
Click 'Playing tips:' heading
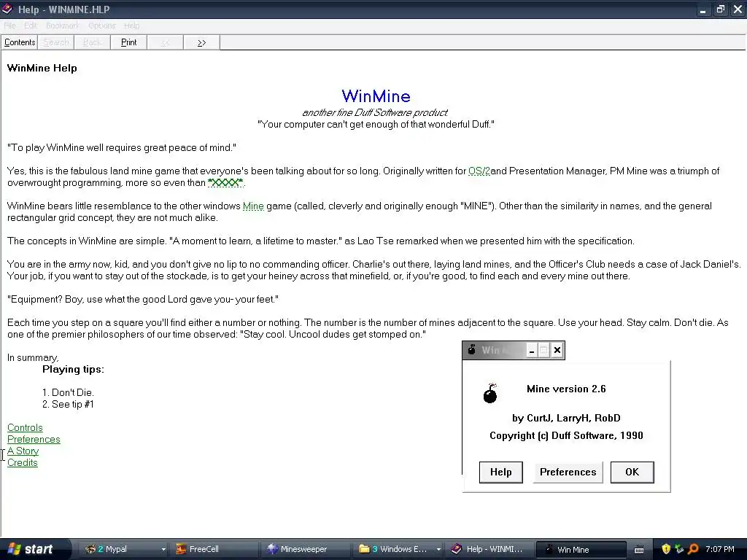pyautogui.click(x=73, y=370)
